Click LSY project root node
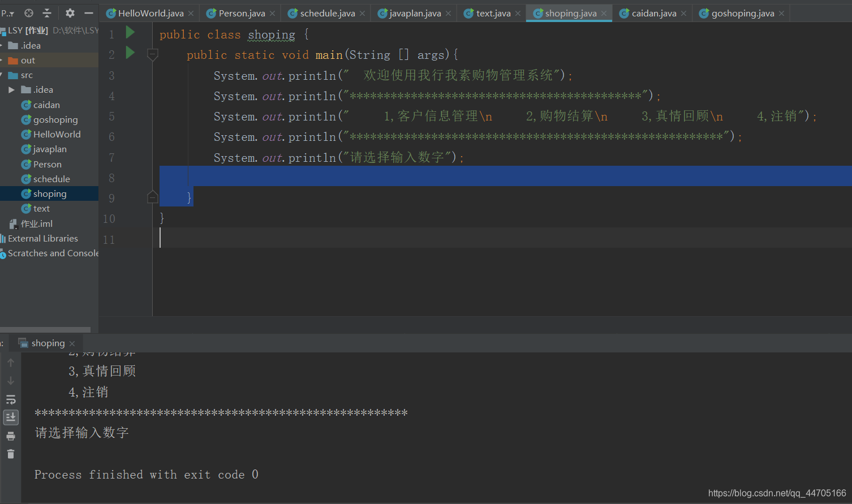 49,30
